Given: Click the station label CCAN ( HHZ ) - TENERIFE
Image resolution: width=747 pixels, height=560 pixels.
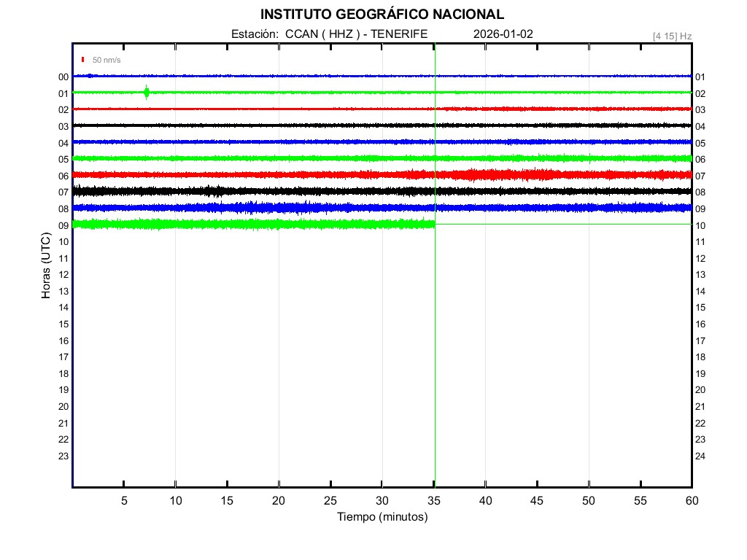Looking at the screenshot, I should pos(329,34).
